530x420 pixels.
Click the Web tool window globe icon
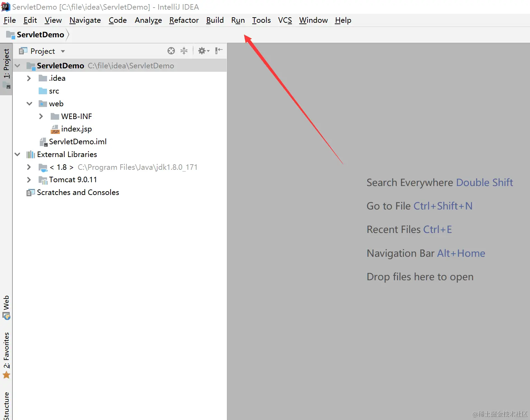pyautogui.click(x=7, y=316)
